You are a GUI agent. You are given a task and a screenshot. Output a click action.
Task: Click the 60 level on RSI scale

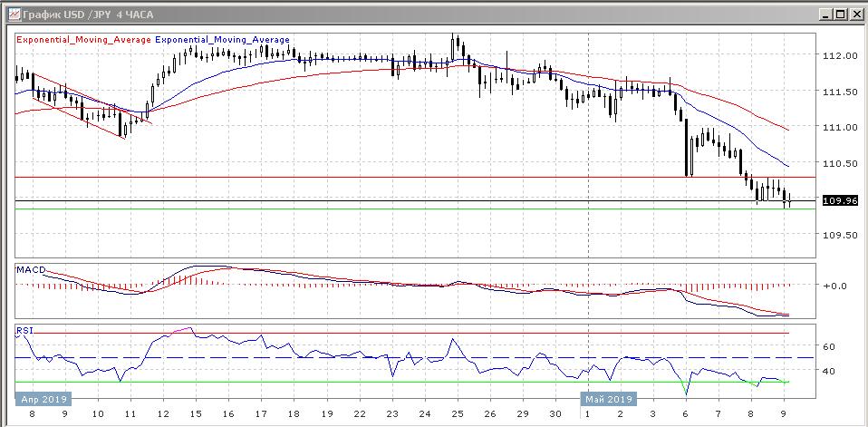(x=828, y=346)
